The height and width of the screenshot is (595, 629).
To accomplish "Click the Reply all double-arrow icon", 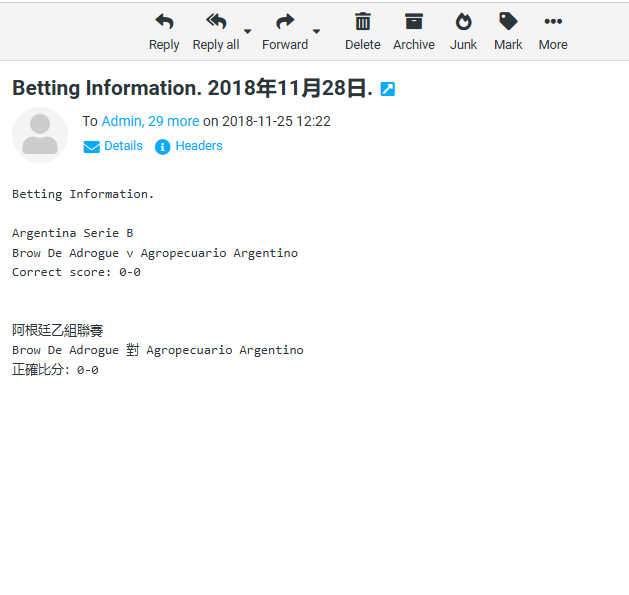I will coord(216,22).
